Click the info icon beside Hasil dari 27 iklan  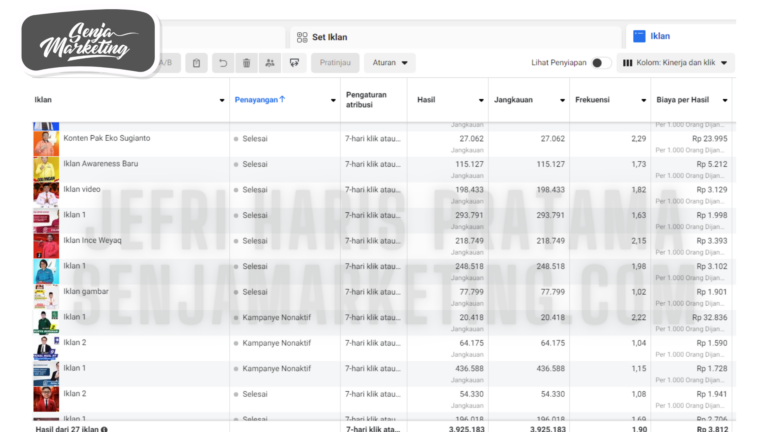[x=105, y=428]
